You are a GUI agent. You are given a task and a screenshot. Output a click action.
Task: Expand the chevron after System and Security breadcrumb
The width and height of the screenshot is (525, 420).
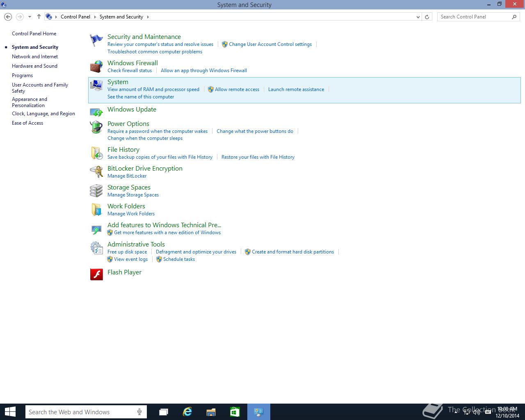148,17
